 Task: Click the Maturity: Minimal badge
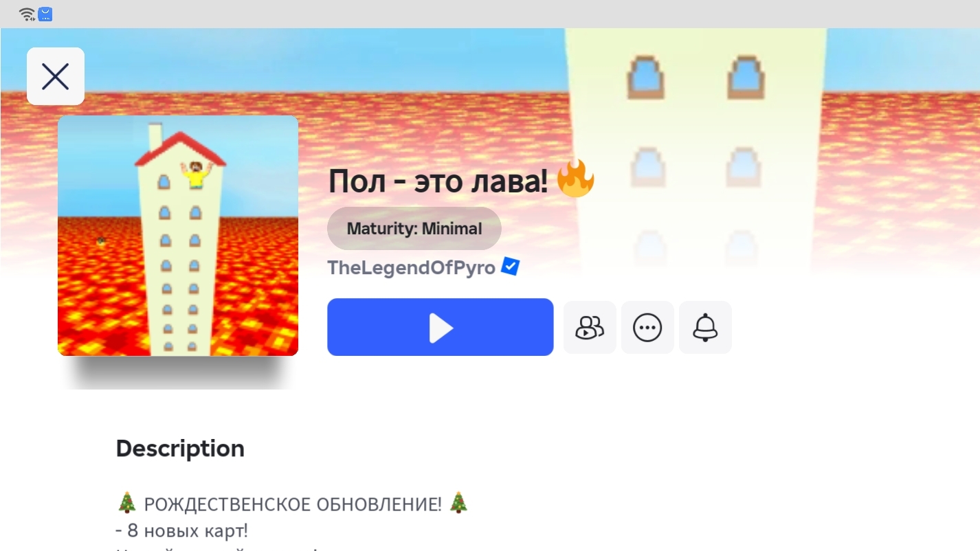tap(414, 229)
